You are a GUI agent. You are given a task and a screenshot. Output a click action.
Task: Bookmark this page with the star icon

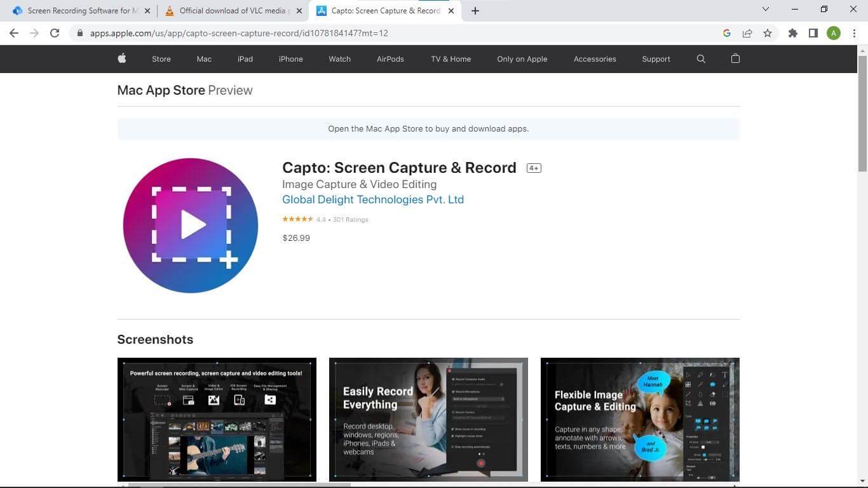[x=768, y=33]
